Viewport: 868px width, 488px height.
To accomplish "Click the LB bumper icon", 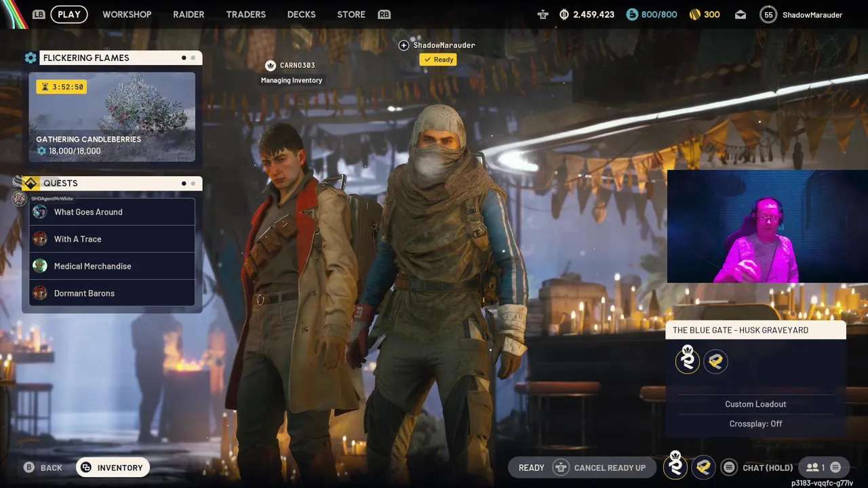I will click(39, 14).
